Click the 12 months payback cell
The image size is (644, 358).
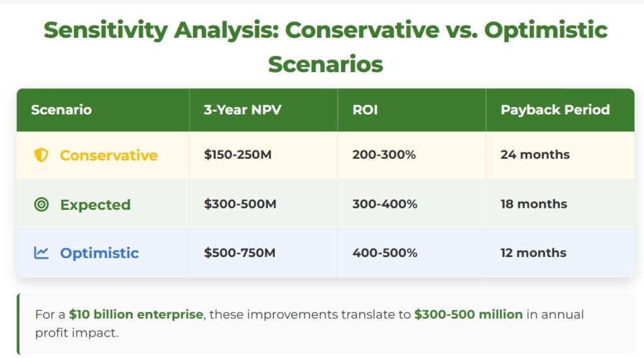(x=533, y=253)
